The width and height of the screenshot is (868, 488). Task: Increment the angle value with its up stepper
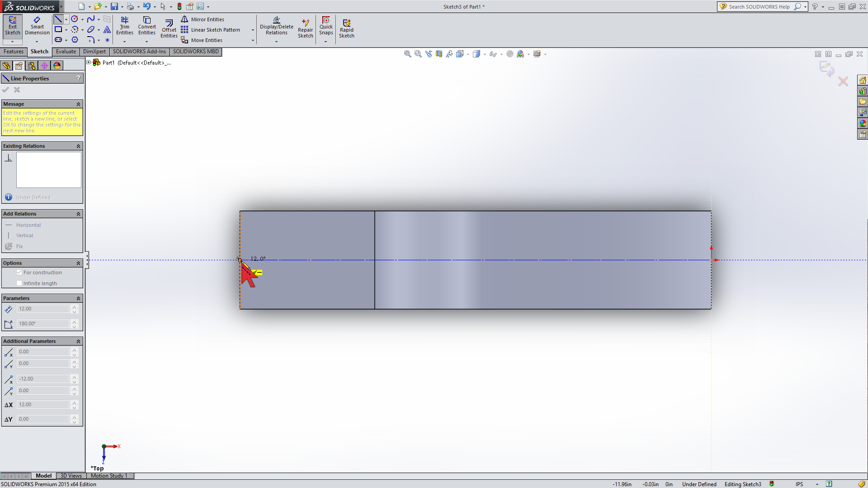74,322
